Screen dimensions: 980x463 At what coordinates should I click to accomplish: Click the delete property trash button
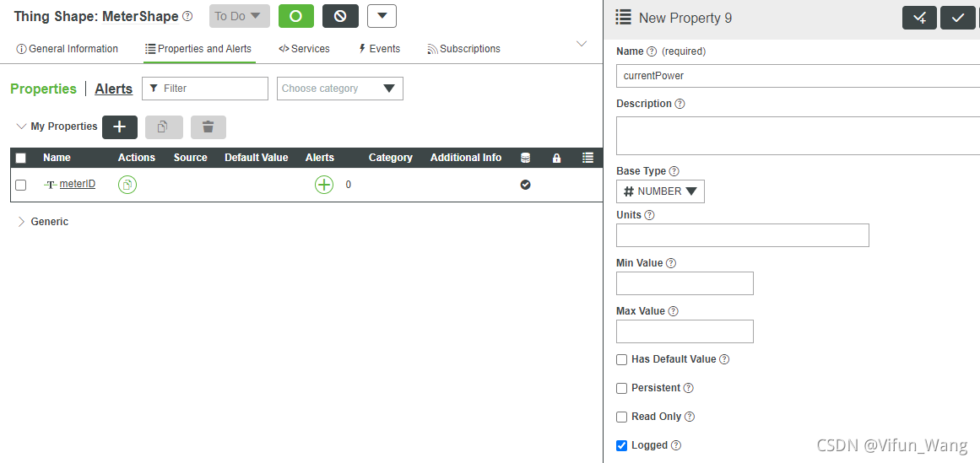[x=208, y=127]
